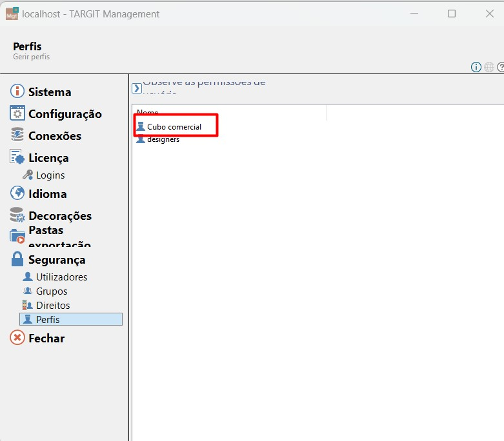Click the Grupos group icon
This screenshot has height=441, width=504.
pos(28,291)
